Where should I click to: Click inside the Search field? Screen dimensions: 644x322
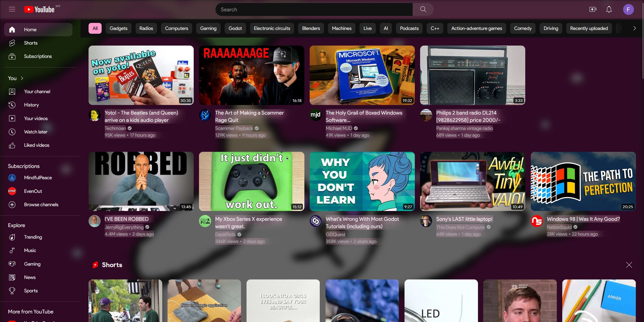click(314, 10)
